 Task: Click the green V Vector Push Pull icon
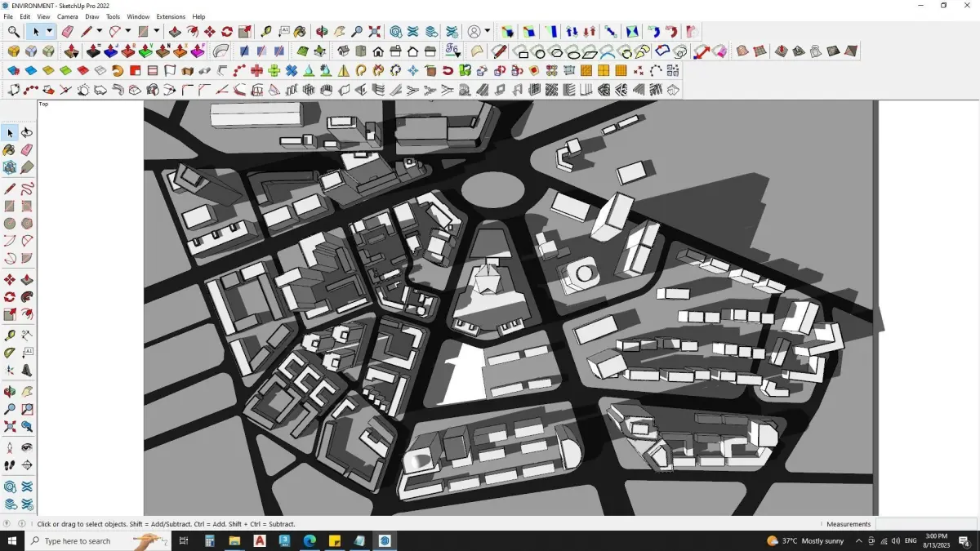pyautogui.click(x=145, y=51)
